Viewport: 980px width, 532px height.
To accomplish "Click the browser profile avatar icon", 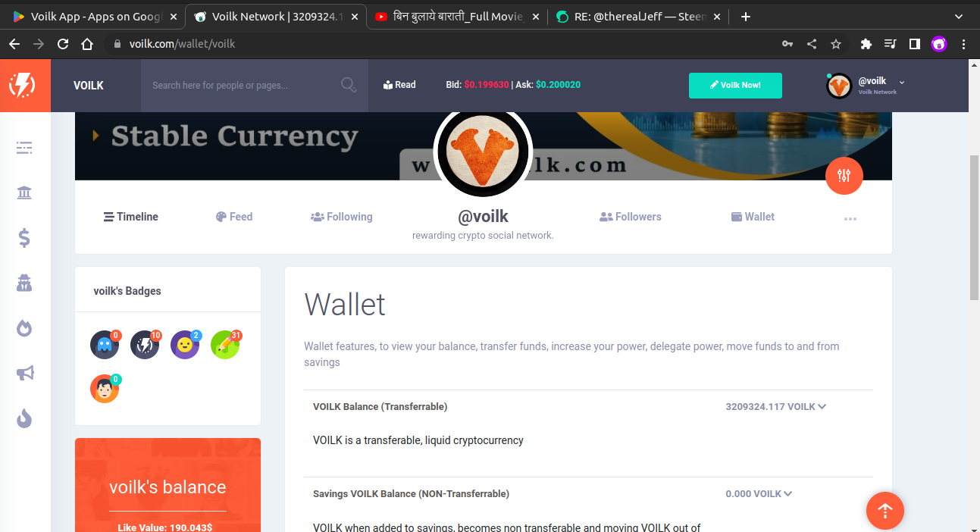I will tap(939, 44).
